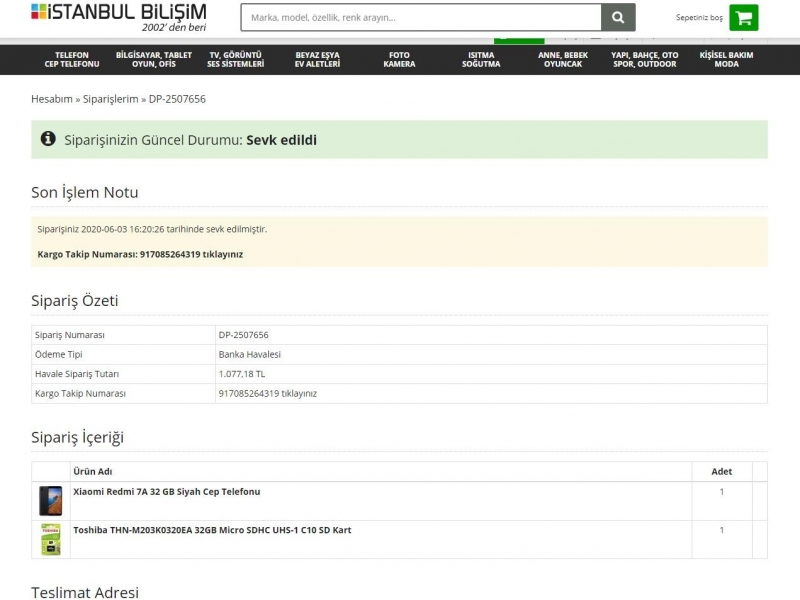Open Toshiba SD card product thumbnail
800x600 pixels.
pyautogui.click(x=51, y=539)
